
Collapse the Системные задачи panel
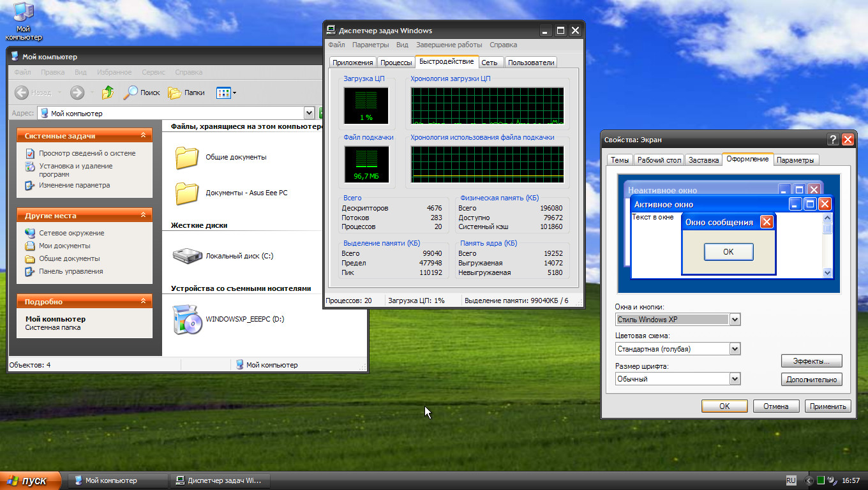[143, 136]
